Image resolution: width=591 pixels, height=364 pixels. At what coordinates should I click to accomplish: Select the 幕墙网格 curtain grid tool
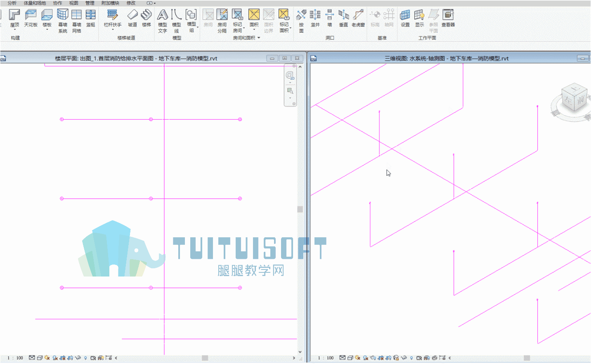click(77, 21)
